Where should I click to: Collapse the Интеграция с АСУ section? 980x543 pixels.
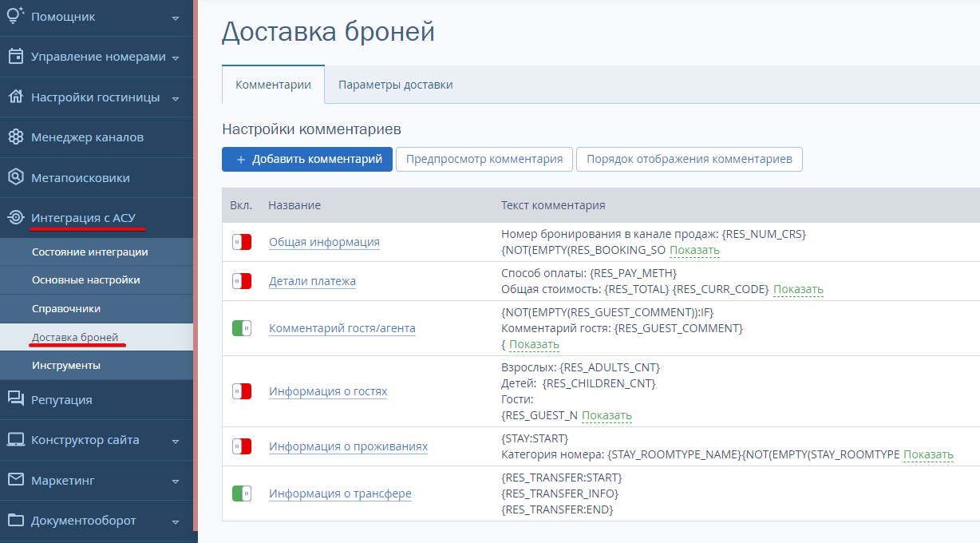[97, 217]
